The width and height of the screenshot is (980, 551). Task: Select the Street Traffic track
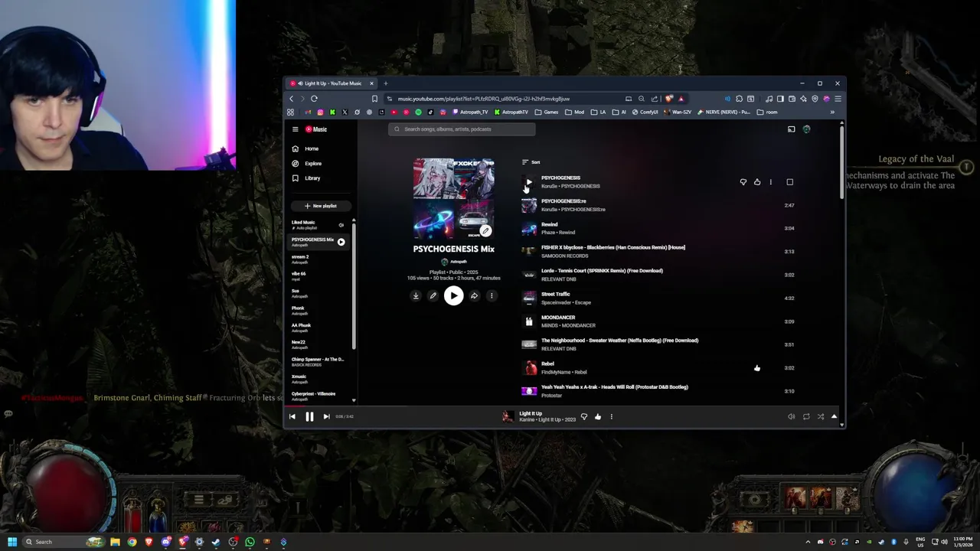(x=555, y=294)
